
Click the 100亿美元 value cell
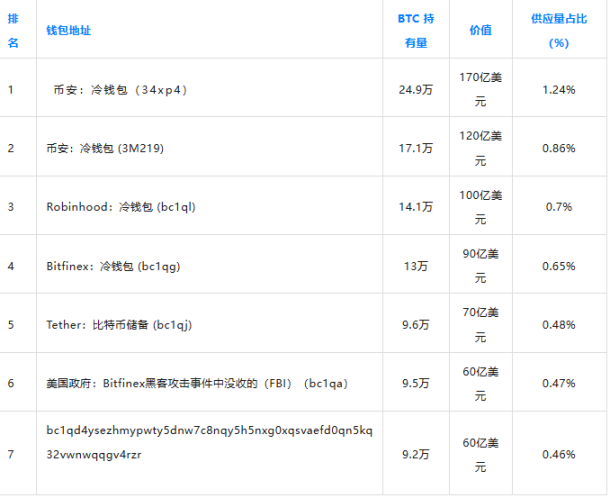pyautogui.click(x=480, y=207)
